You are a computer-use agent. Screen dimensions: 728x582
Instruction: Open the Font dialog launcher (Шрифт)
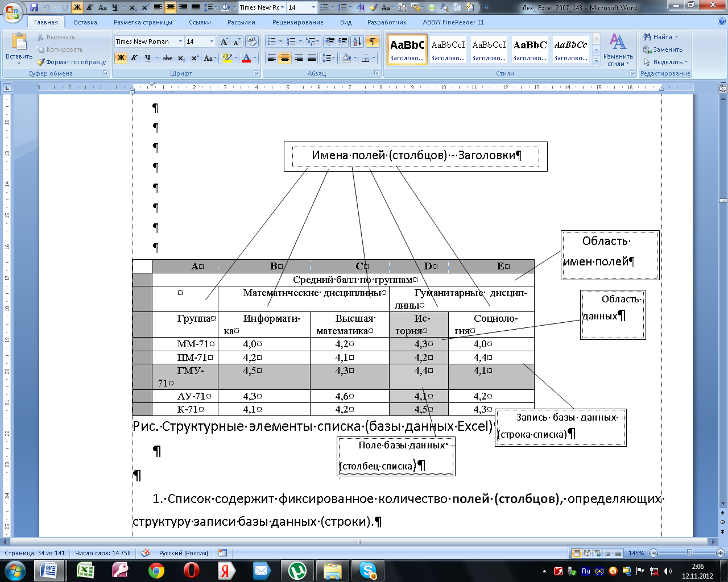(255, 73)
